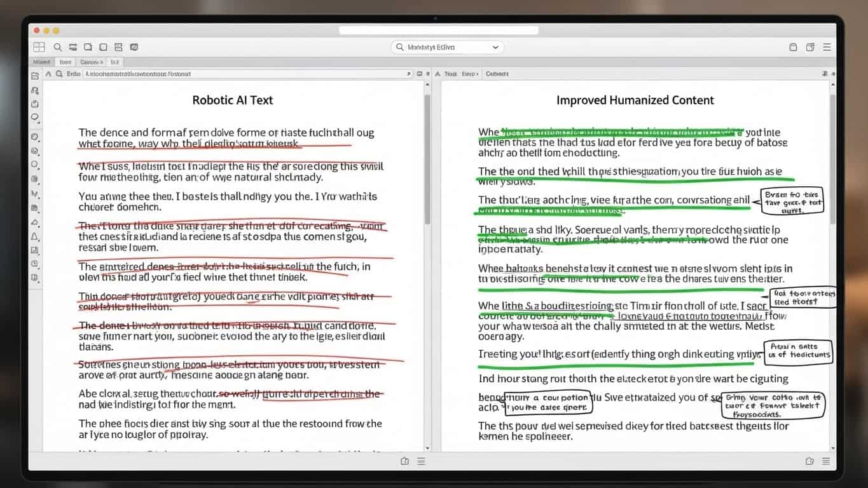Select the pencil annotation tool in the sidebar
Screen dimensions: 868x488
35,194
